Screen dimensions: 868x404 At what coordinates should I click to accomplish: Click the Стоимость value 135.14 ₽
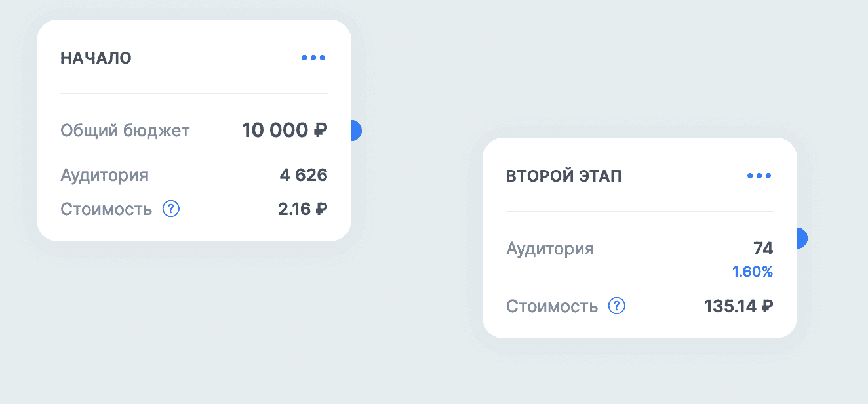point(738,306)
